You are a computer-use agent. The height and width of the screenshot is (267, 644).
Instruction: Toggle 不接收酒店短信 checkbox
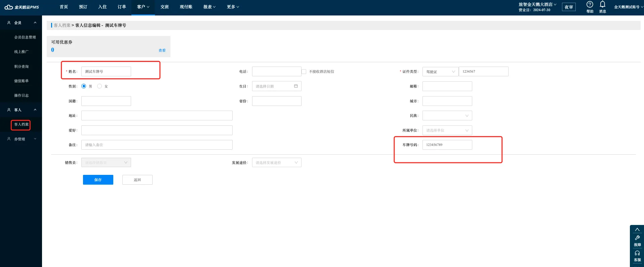[304, 72]
